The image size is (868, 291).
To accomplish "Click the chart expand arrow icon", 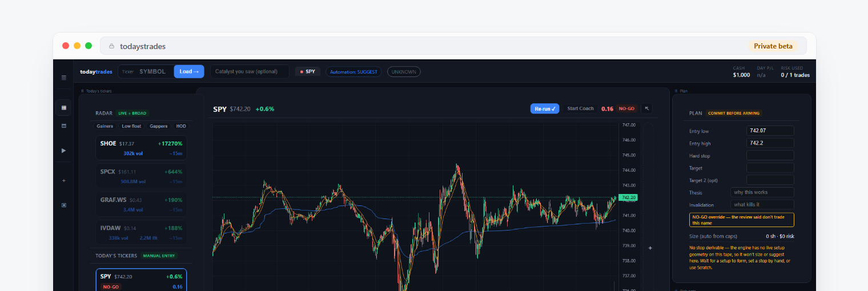I will [x=646, y=108].
